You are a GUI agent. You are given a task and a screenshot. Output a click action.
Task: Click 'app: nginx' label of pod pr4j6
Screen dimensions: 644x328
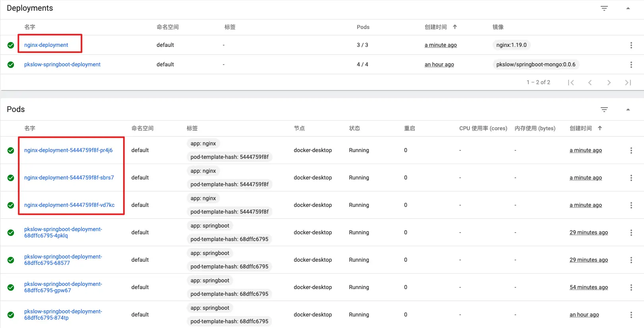[x=203, y=143]
